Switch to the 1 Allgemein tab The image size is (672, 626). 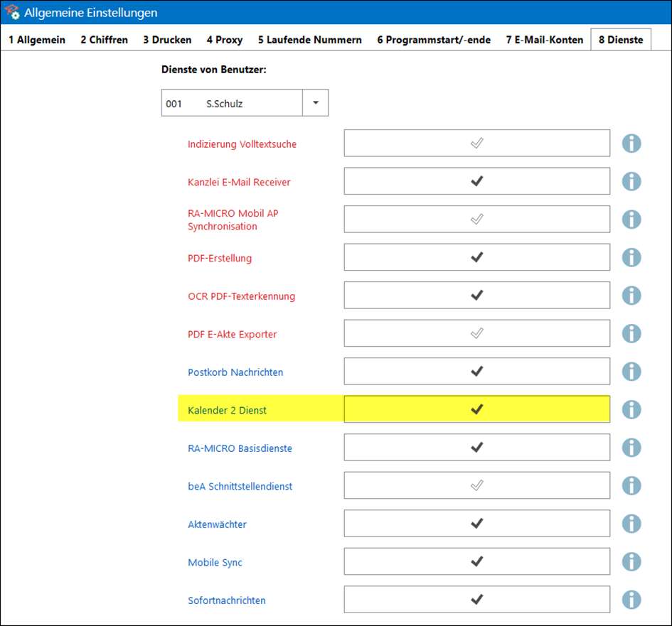[x=37, y=40]
